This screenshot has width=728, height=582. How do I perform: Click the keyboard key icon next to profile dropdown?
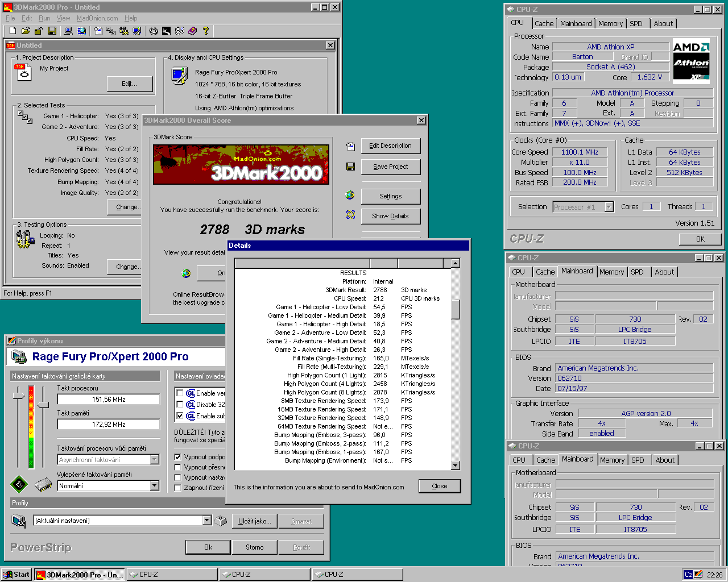tap(221, 521)
